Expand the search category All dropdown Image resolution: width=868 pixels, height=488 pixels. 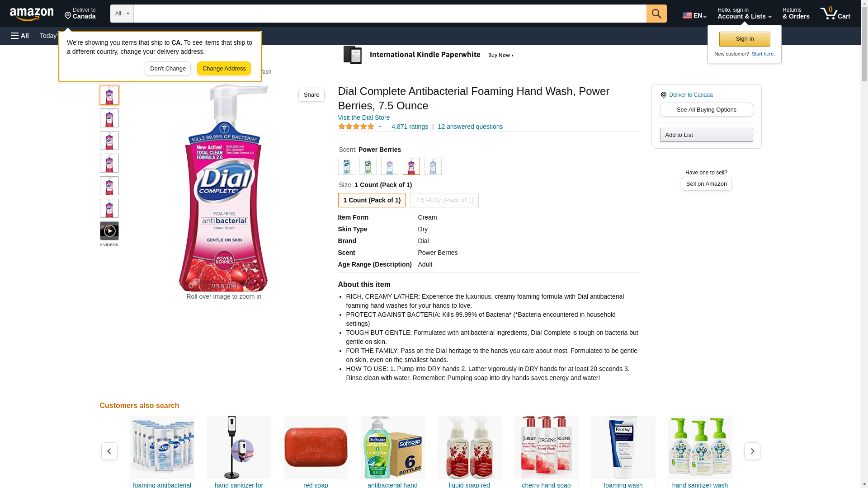click(122, 14)
